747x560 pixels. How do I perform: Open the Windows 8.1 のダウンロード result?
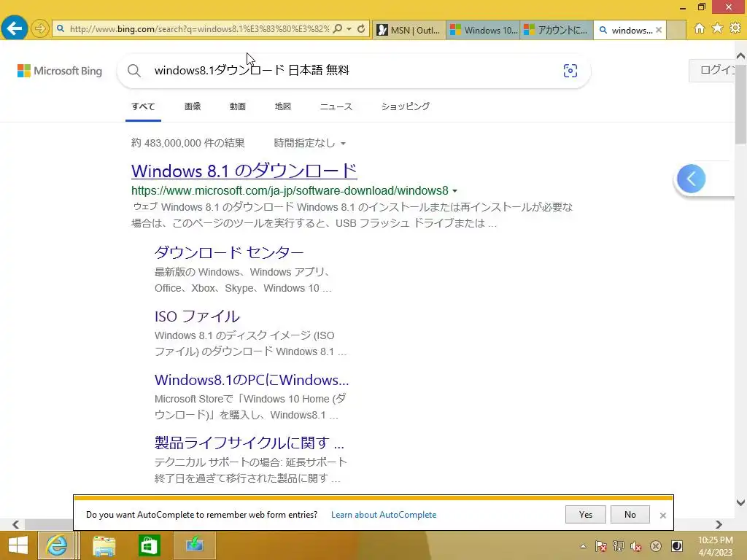pos(244,171)
